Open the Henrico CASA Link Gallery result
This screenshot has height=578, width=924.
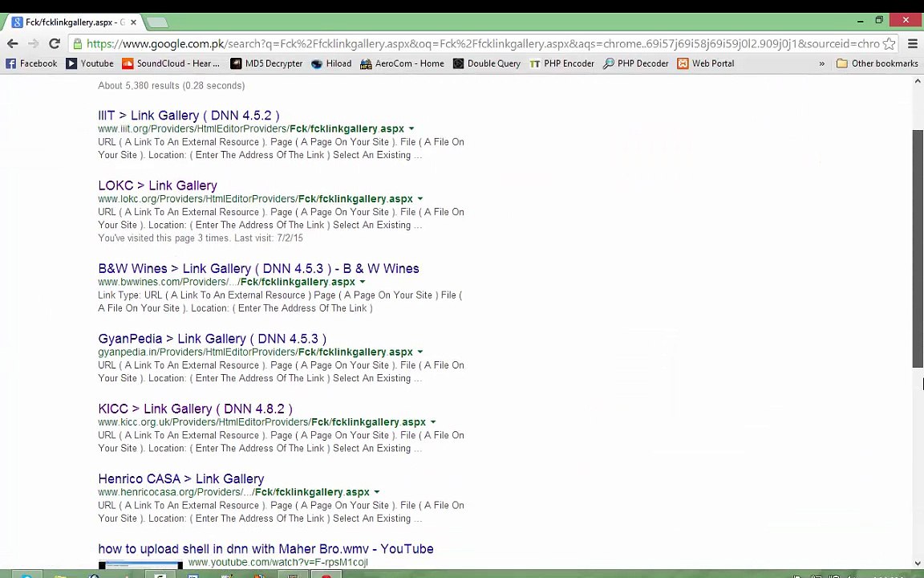(x=181, y=479)
